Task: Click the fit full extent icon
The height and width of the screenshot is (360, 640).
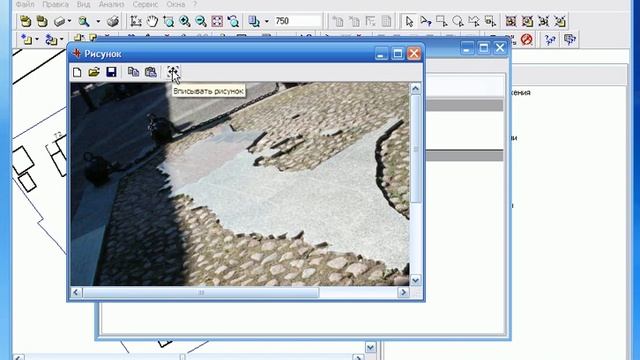Action: (x=217, y=21)
